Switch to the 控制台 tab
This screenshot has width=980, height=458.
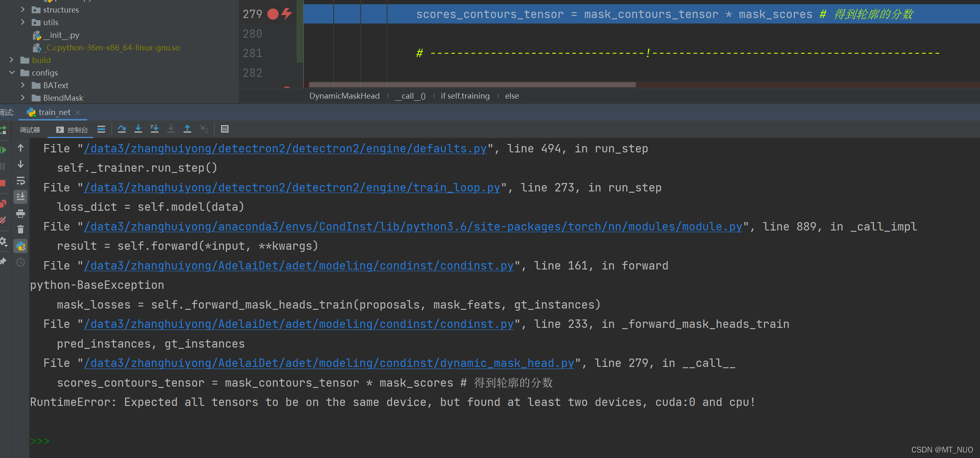(x=72, y=130)
